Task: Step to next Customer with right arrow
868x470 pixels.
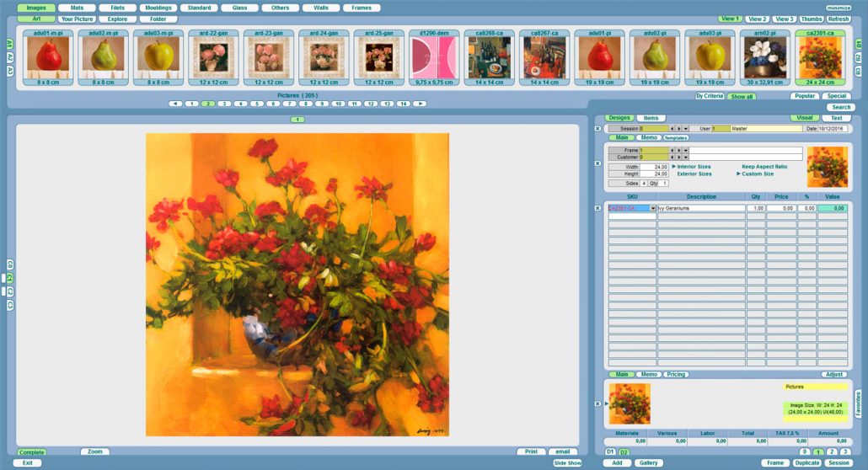Action: (679, 158)
